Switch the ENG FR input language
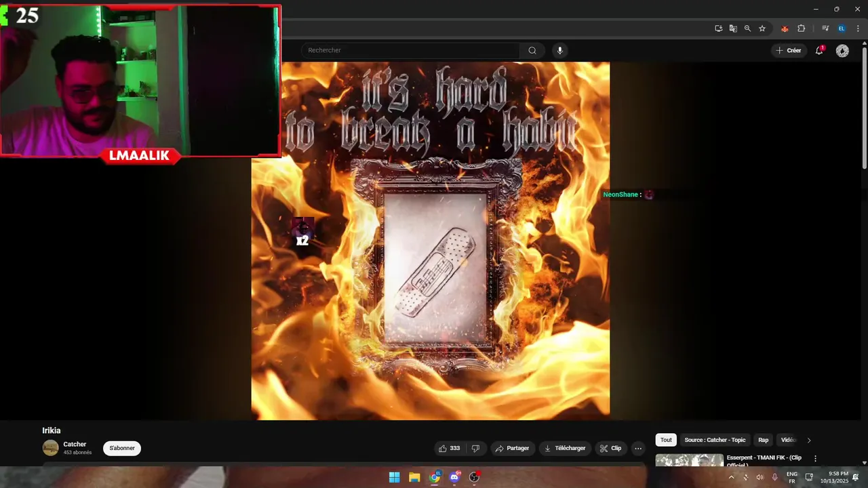Image resolution: width=868 pixels, height=488 pixels. pyautogui.click(x=791, y=477)
